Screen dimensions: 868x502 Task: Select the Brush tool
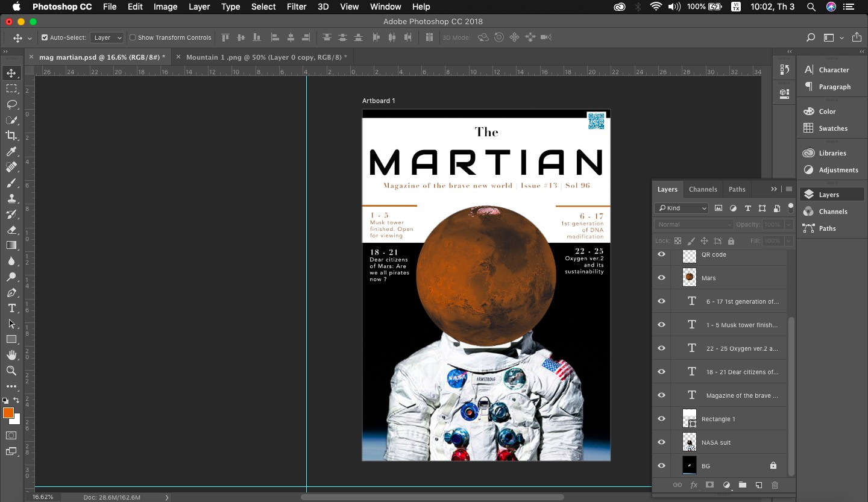(11, 183)
